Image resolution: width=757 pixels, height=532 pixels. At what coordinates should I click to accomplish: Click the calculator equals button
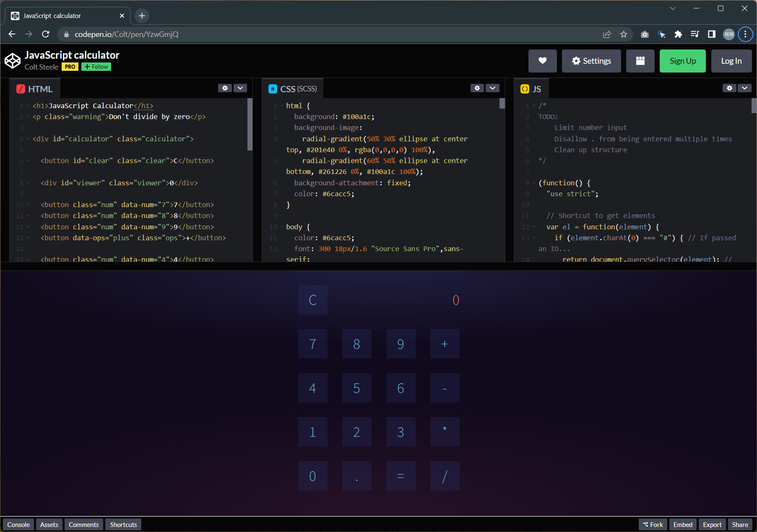tap(401, 476)
